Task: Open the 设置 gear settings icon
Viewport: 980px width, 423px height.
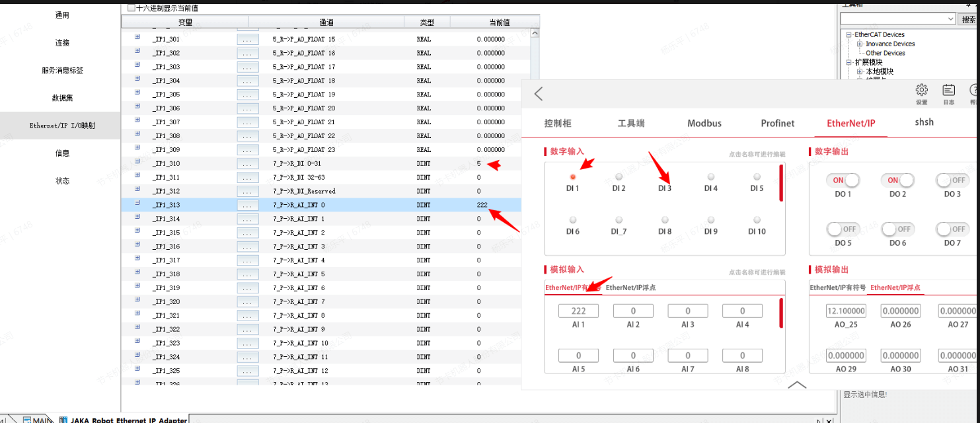Action: pyautogui.click(x=921, y=91)
